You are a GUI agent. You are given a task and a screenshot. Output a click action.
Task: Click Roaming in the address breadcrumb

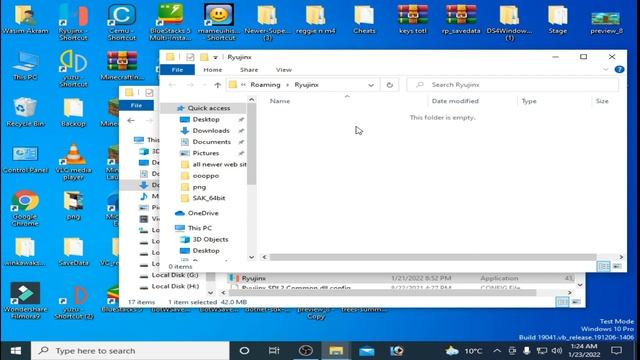(265, 85)
